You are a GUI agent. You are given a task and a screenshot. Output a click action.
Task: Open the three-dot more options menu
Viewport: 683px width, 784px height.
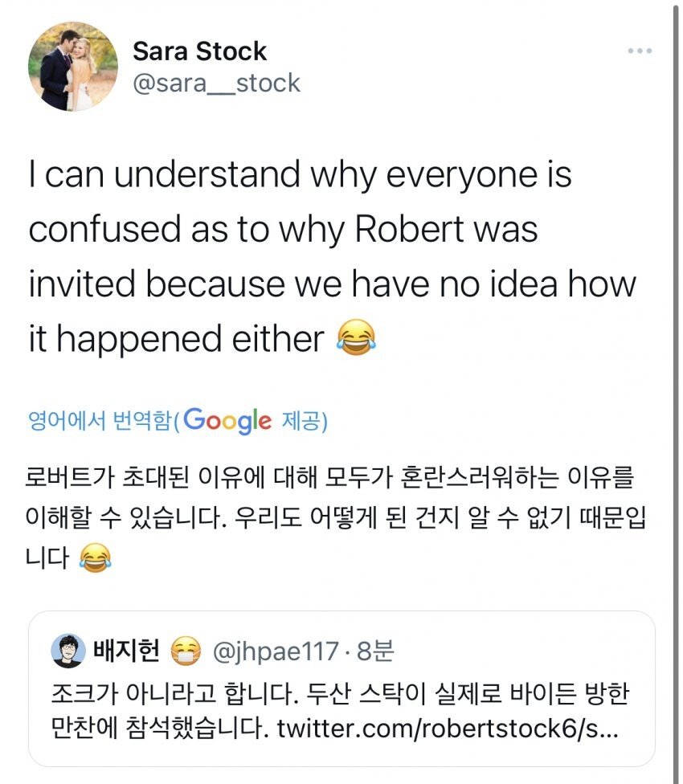[640, 51]
